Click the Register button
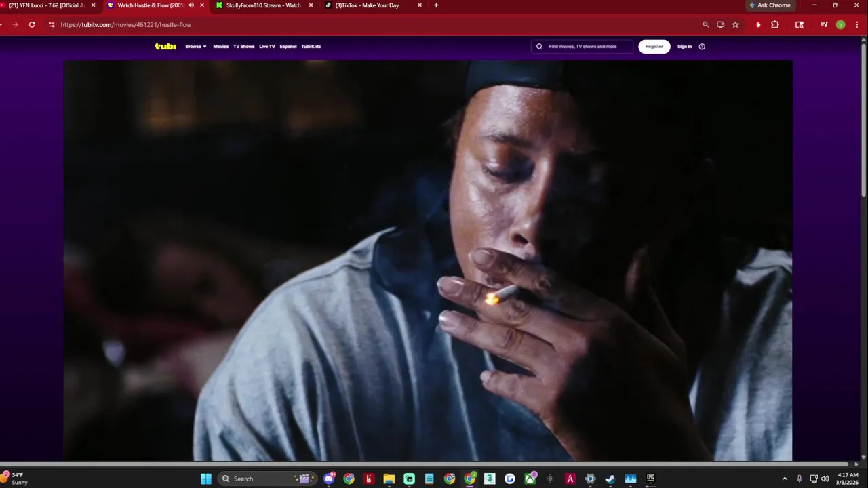 [x=654, y=47]
